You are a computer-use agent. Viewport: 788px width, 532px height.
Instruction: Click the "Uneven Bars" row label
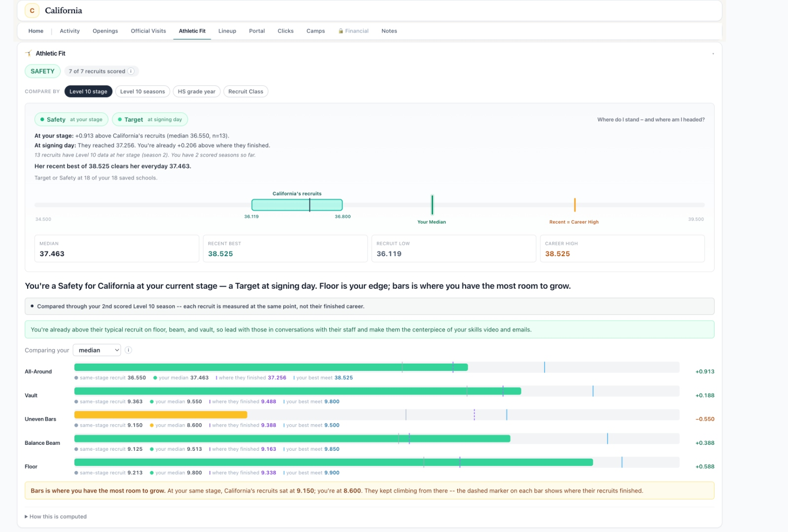click(40, 419)
